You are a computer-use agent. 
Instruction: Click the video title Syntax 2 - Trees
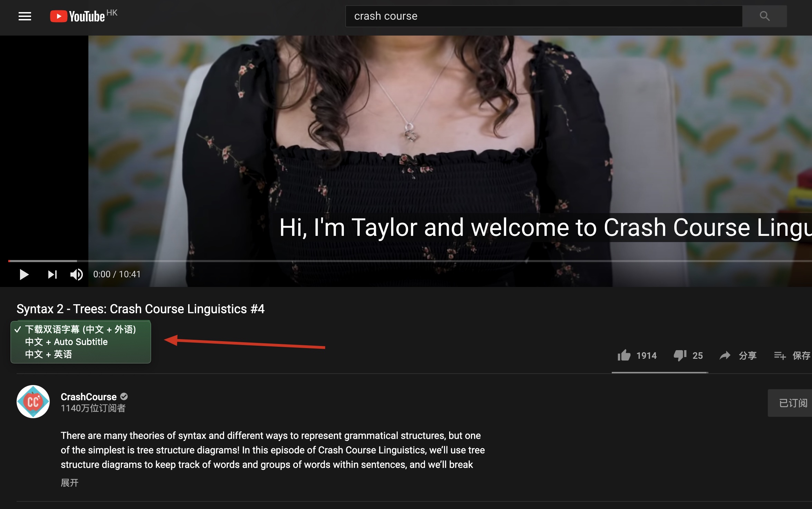point(141,309)
